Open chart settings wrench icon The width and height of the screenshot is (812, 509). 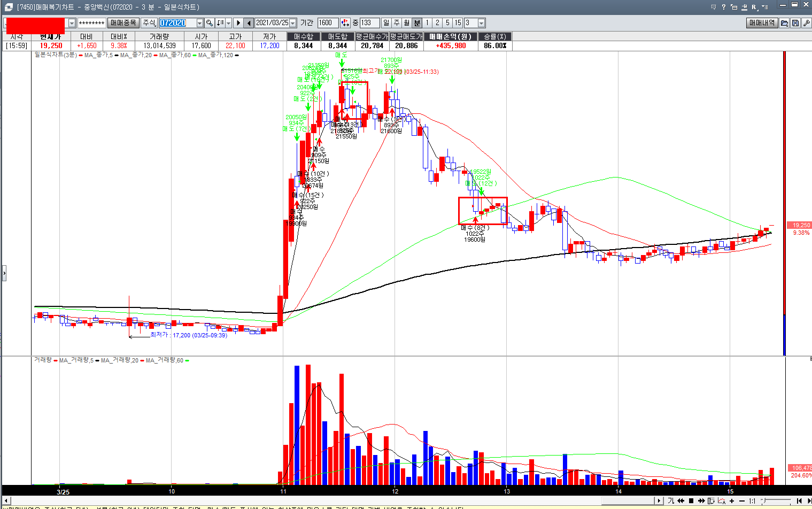[x=806, y=23]
